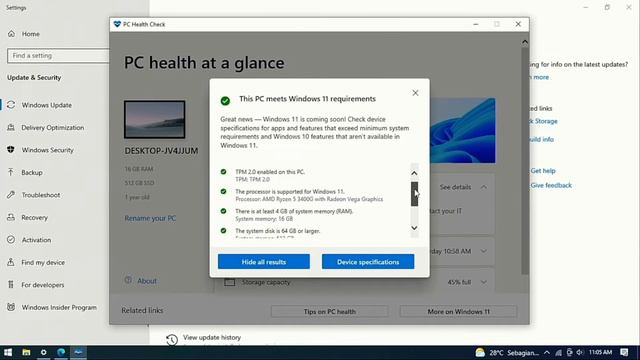The height and width of the screenshot is (360, 640).
Task: Go to Settings Home
Action: 31,34
